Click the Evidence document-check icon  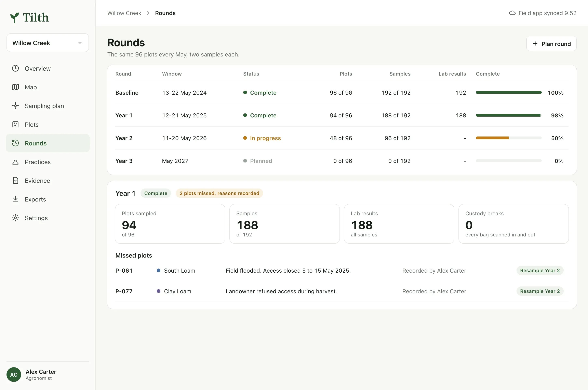click(x=15, y=181)
